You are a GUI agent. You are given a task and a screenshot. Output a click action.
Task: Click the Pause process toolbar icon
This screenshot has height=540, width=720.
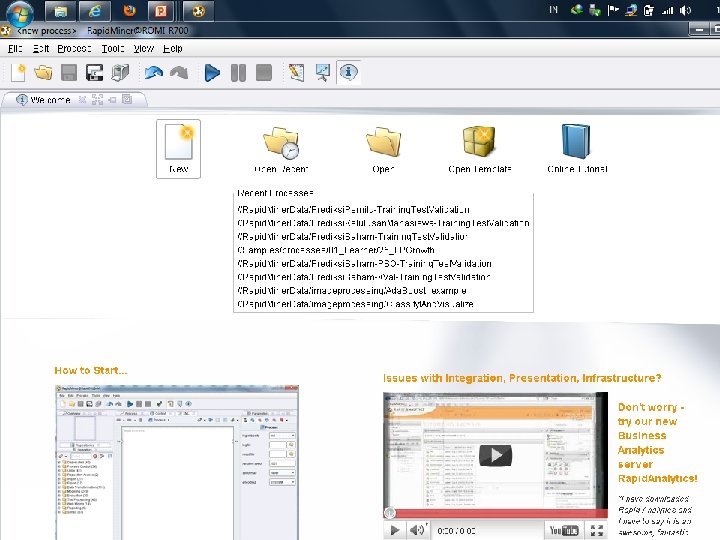tap(238, 73)
